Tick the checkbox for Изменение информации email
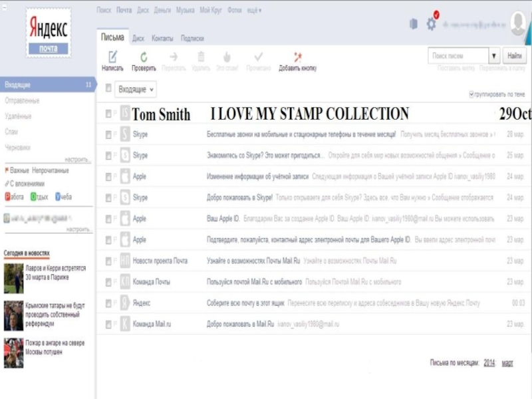The height and width of the screenshot is (399, 532). [108, 177]
